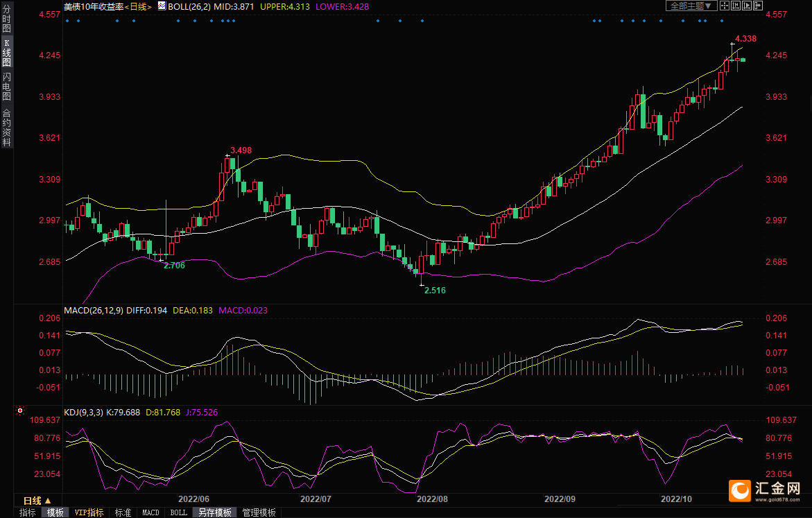The height and width of the screenshot is (518, 812).
Task: Click the crosshair cursor icon in top toolbar
Action: coord(724,6)
